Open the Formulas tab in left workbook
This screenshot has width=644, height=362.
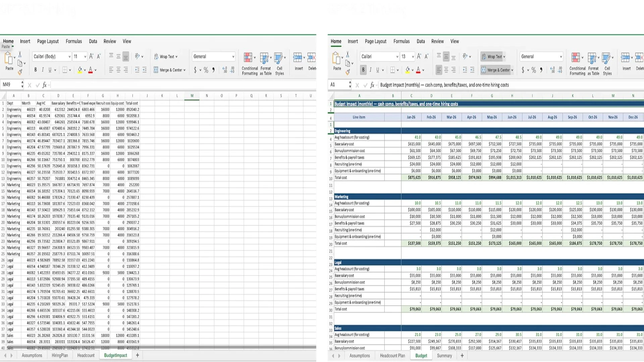(x=74, y=42)
